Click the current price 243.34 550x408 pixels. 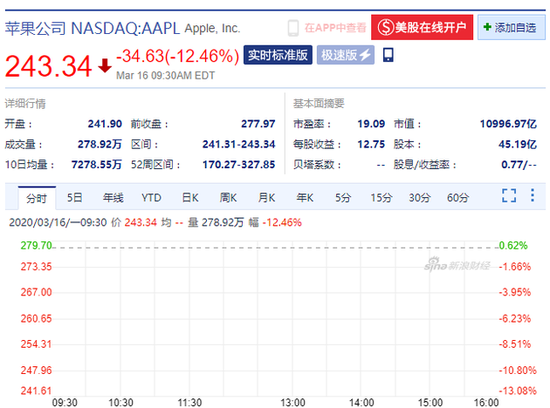[x=48, y=66]
